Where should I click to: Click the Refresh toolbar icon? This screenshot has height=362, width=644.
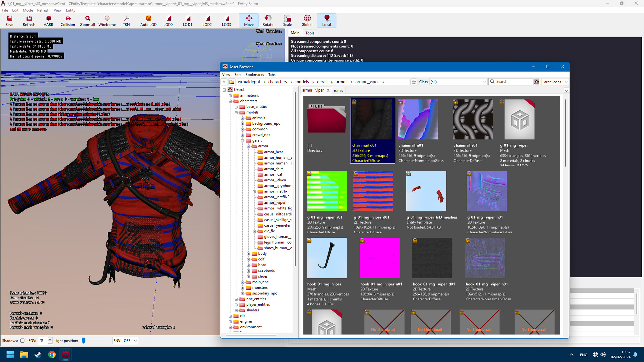click(x=29, y=21)
